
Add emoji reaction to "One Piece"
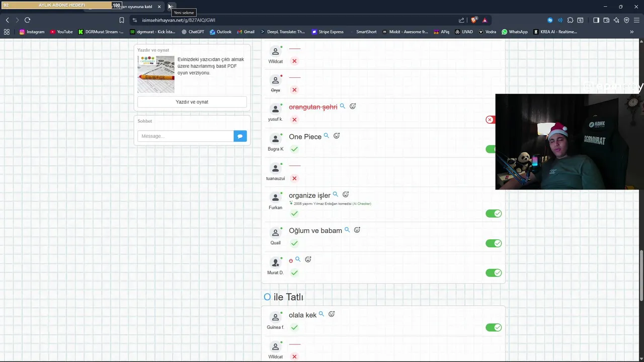click(337, 136)
